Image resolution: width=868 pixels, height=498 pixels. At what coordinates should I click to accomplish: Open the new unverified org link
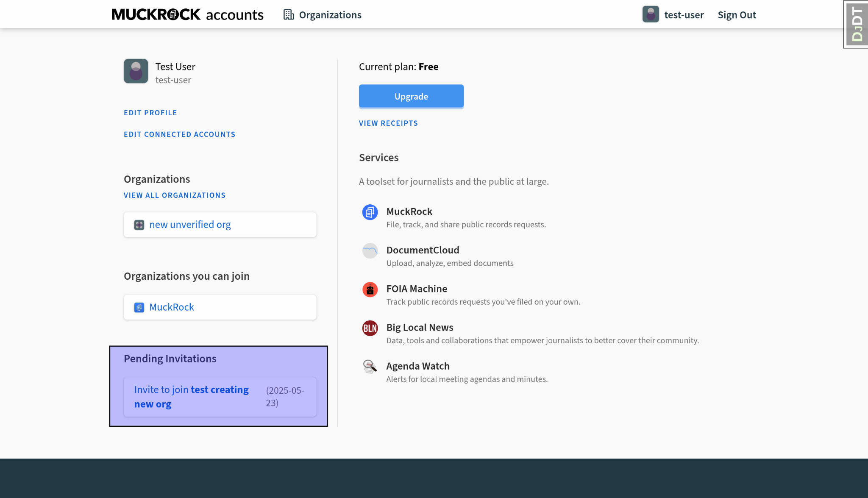[x=190, y=225]
